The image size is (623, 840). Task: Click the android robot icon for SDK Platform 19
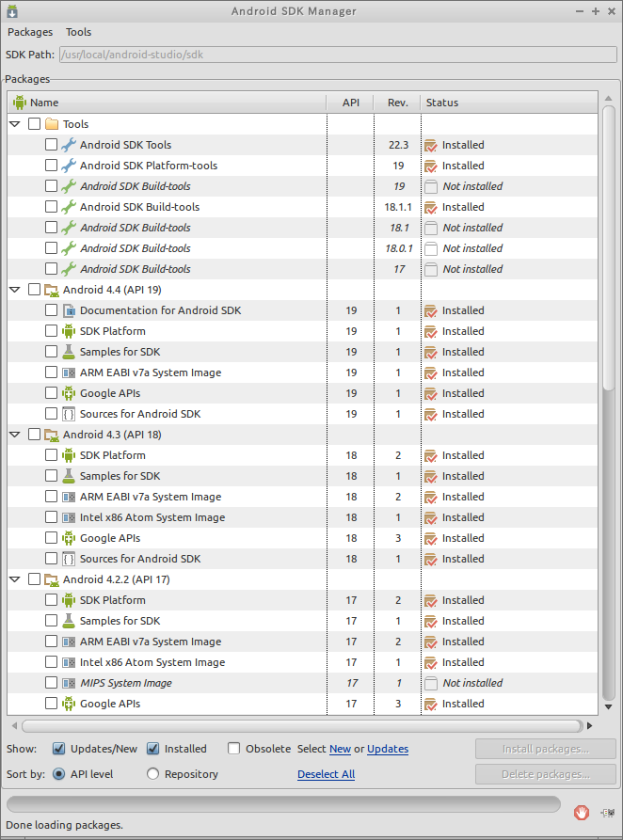(69, 331)
